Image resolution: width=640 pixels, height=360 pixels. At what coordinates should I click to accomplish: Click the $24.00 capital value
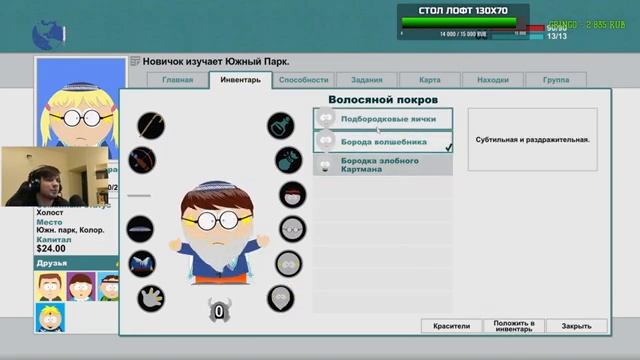coord(51,249)
